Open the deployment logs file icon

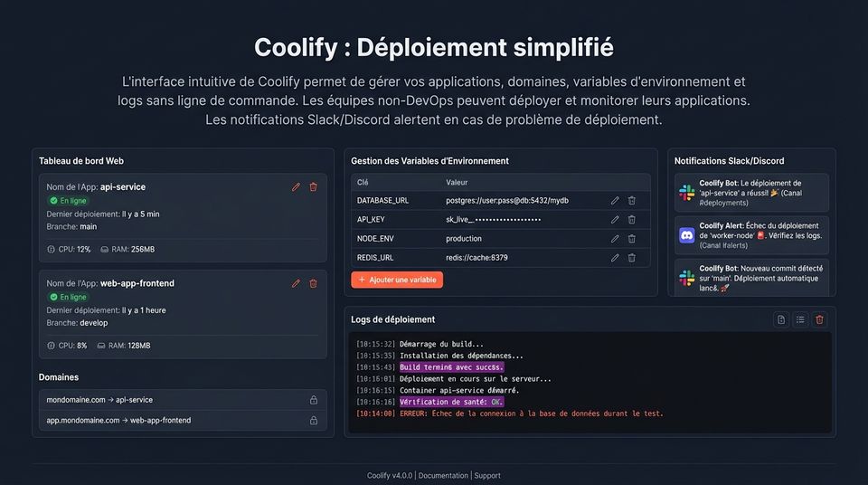click(781, 319)
